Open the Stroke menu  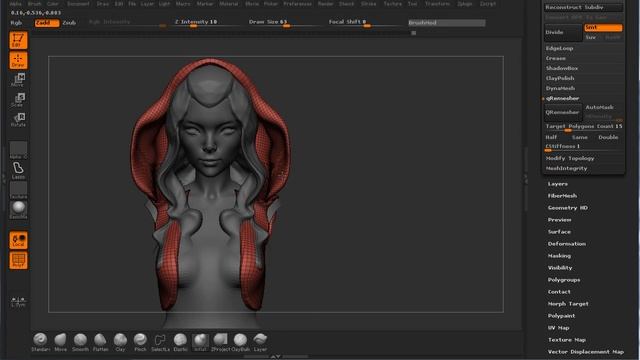(369, 4)
